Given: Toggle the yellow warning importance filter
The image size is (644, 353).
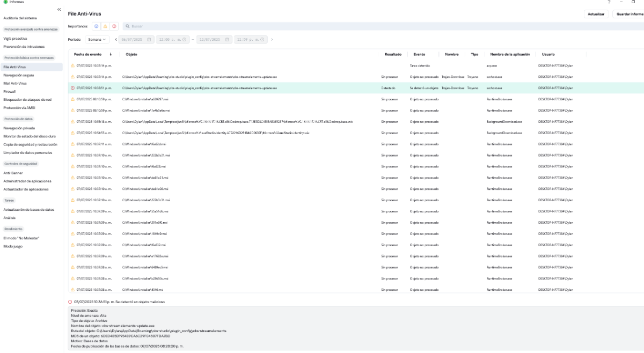Looking at the screenshot, I should 105,26.
